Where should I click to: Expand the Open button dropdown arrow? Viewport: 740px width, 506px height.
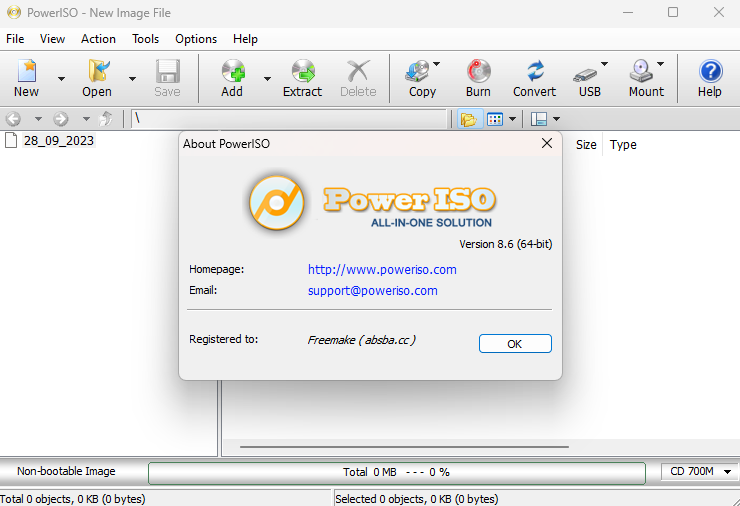pos(133,79)
